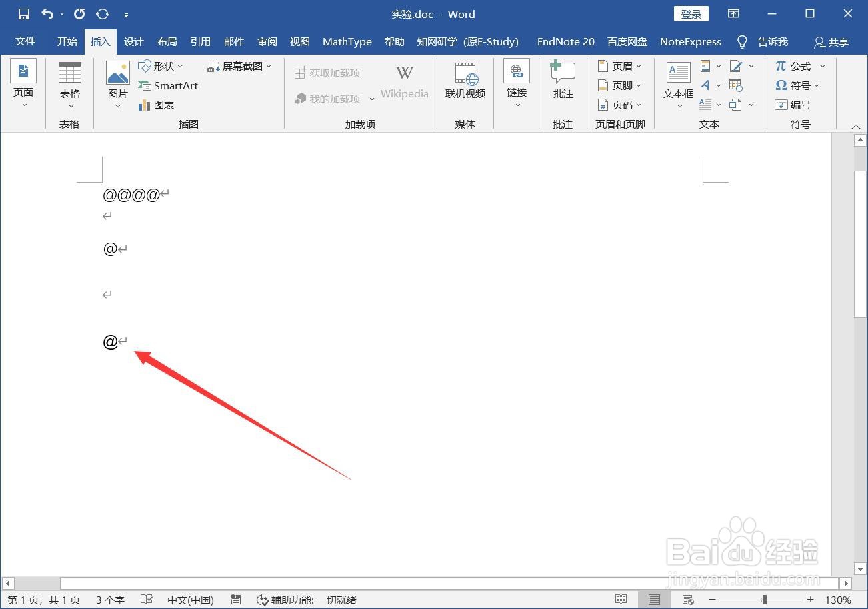The height and width of the screenshot is (609, 868).
Task: Open the 百度网盘 tab
Action: (627, 41)
